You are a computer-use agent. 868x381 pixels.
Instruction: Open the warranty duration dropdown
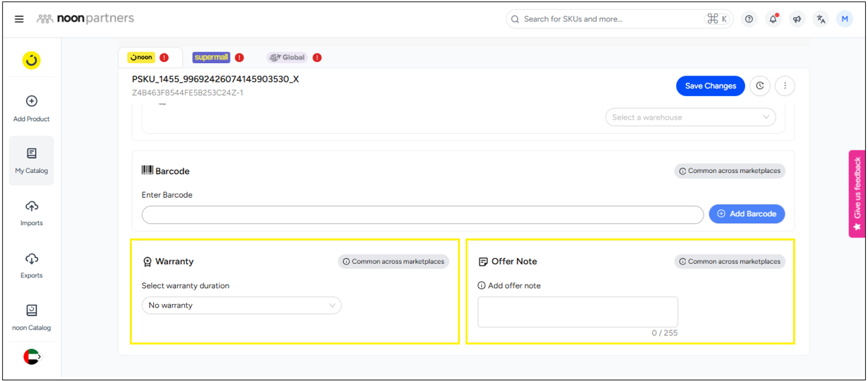tap(241, 305)
